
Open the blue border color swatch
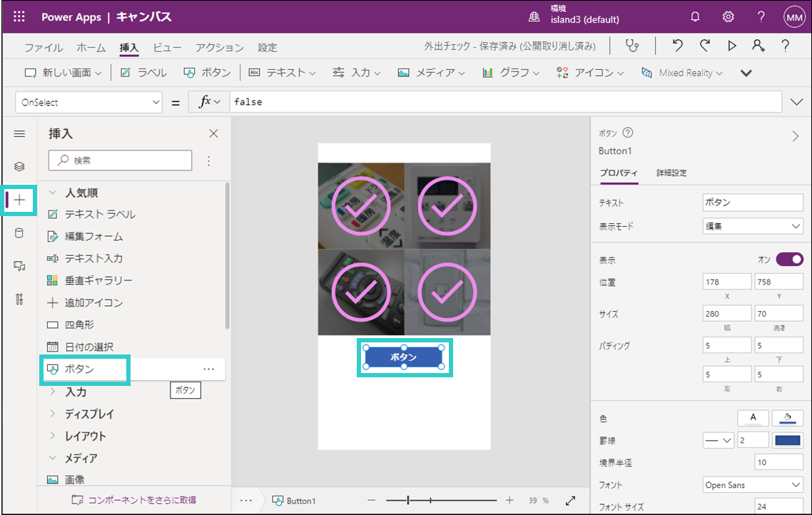pyautogui.click(x=788, y=441)
